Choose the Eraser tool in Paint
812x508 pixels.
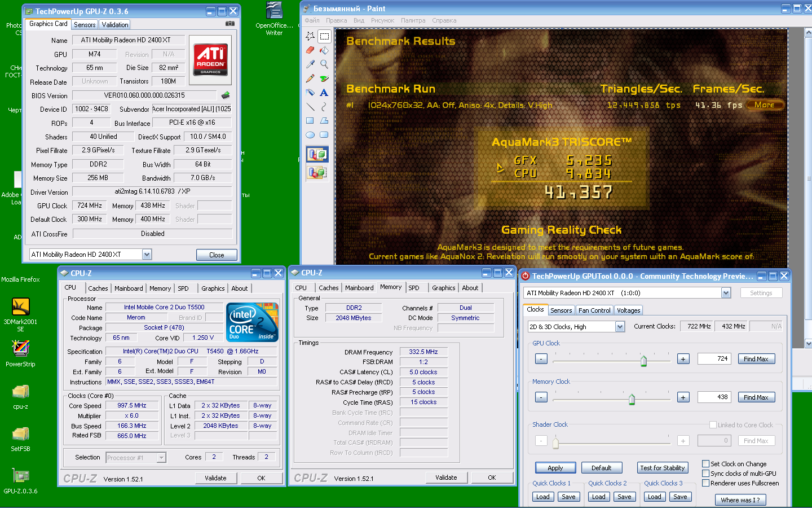click(310, 50)
